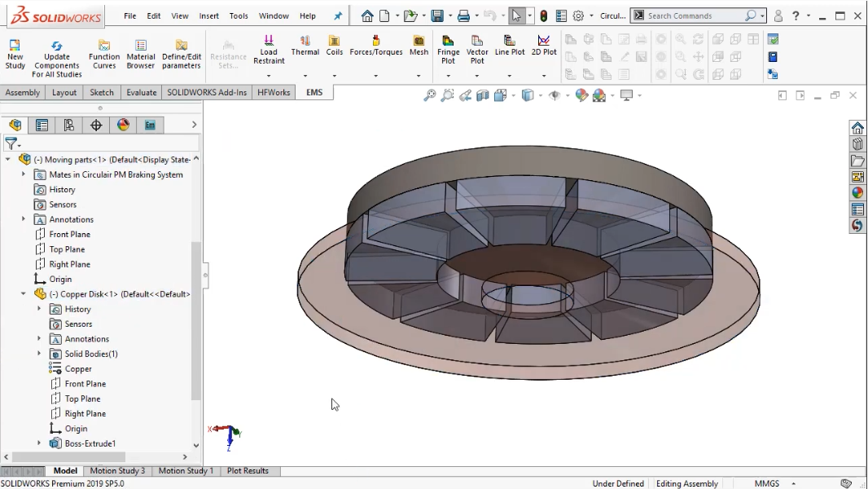The height and width of the screenshot is (489, 868).
Task: Open the Material Browser
Action: pyautogui.click(x=141, y=55)
